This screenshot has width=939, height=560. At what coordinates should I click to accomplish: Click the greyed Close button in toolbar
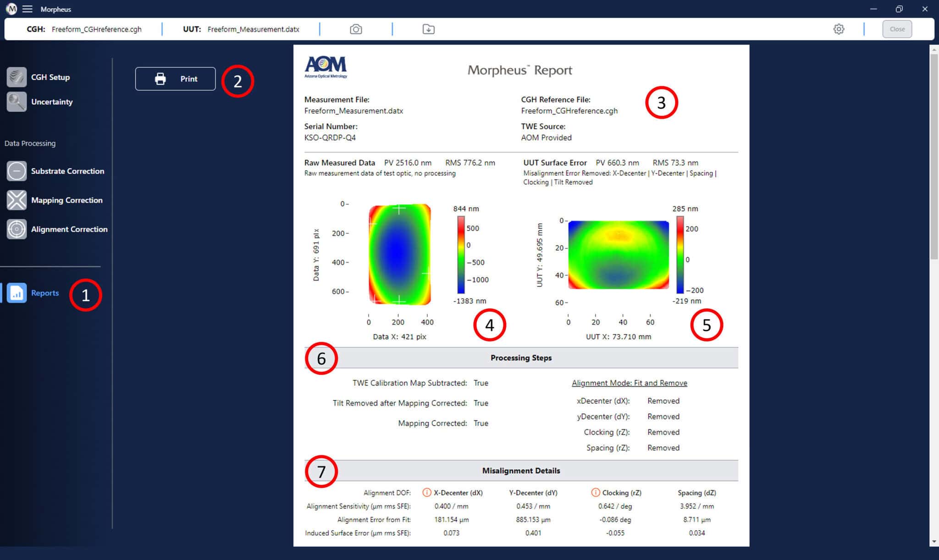click(x=897, y=29)
